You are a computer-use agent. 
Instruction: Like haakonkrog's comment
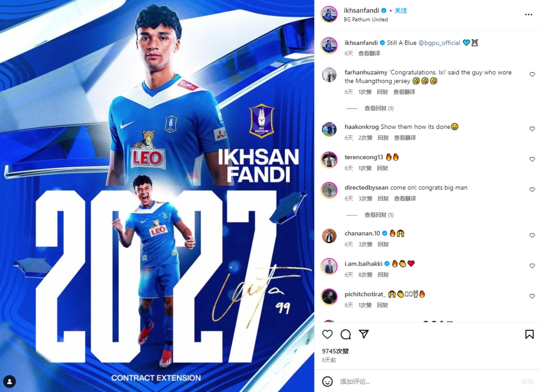tap(532, 129)
